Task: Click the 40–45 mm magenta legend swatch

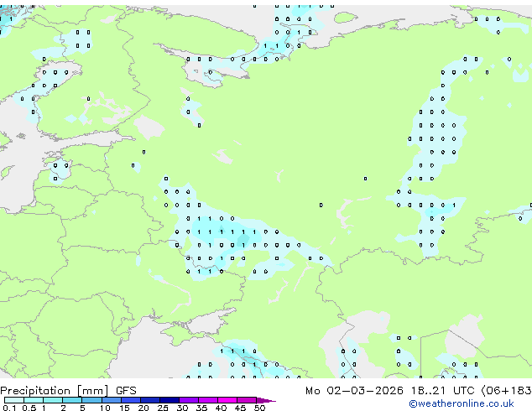Action: 227,400
